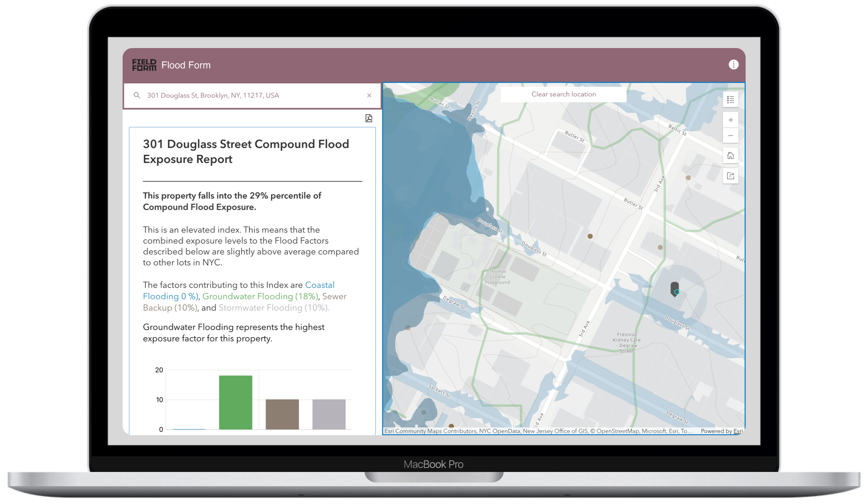Click the gray stormwater flooding bar
The image size is (868, 504).
pyautogui.click(x=329, y=414)
